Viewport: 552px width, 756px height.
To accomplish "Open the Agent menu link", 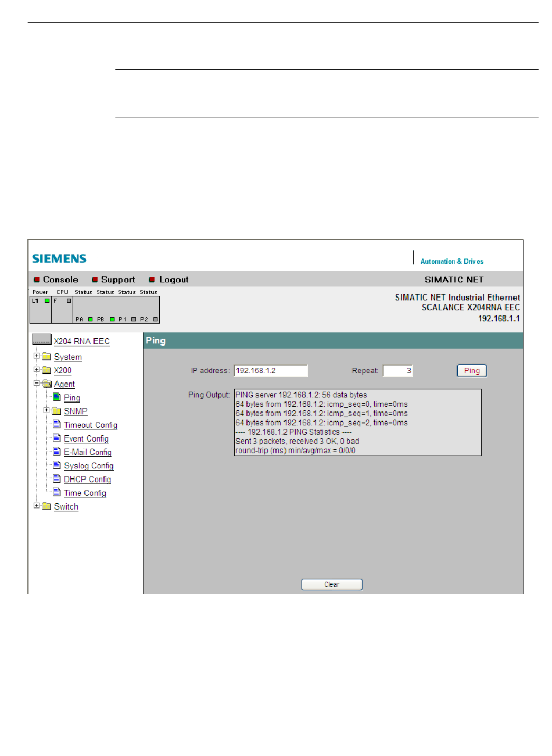I will point(64,384).
